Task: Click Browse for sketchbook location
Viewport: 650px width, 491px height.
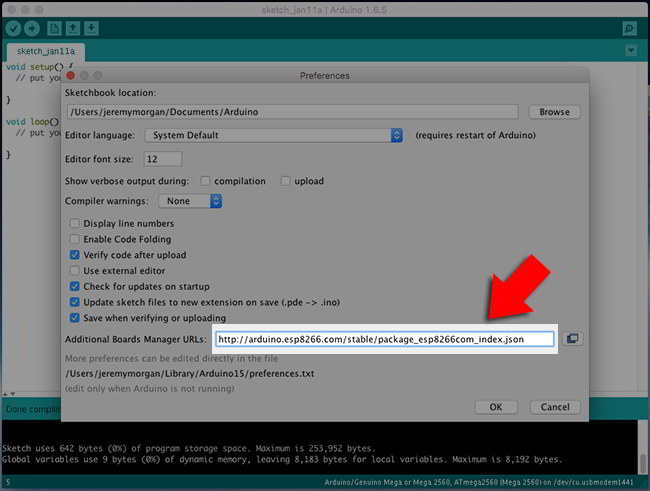Action: (554, 112)
